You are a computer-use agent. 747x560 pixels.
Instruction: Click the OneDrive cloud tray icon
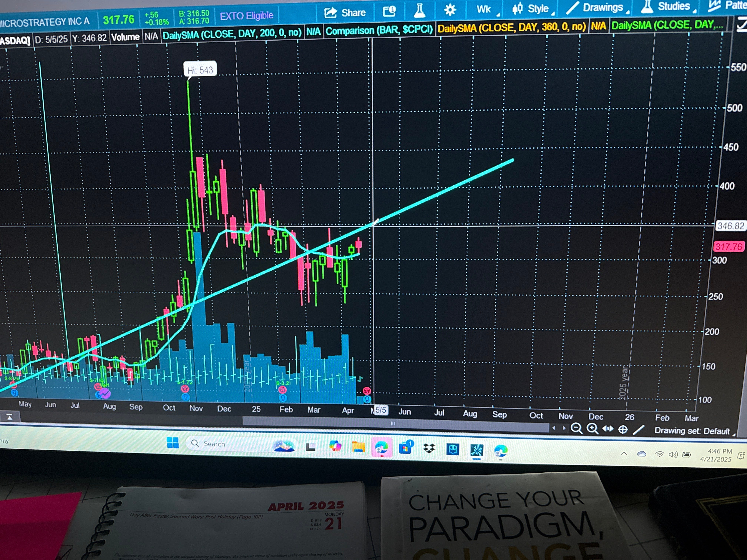coord(642,454)
